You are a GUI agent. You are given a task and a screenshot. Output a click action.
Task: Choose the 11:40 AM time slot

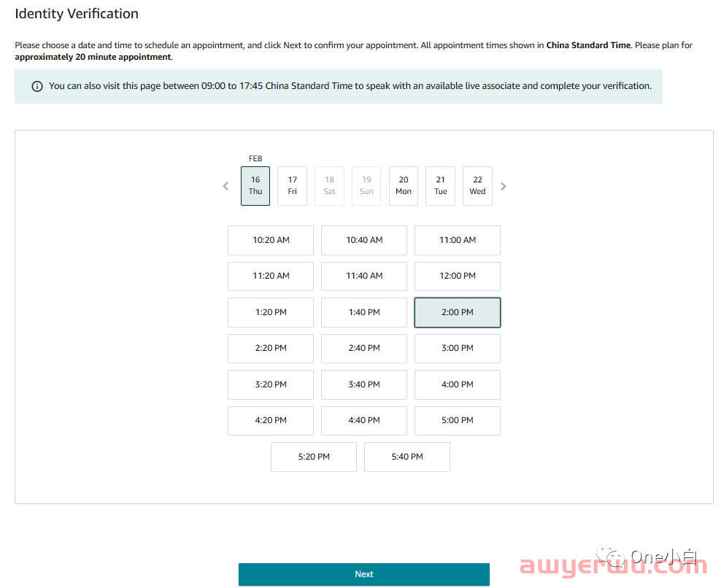tap(364, 276)
